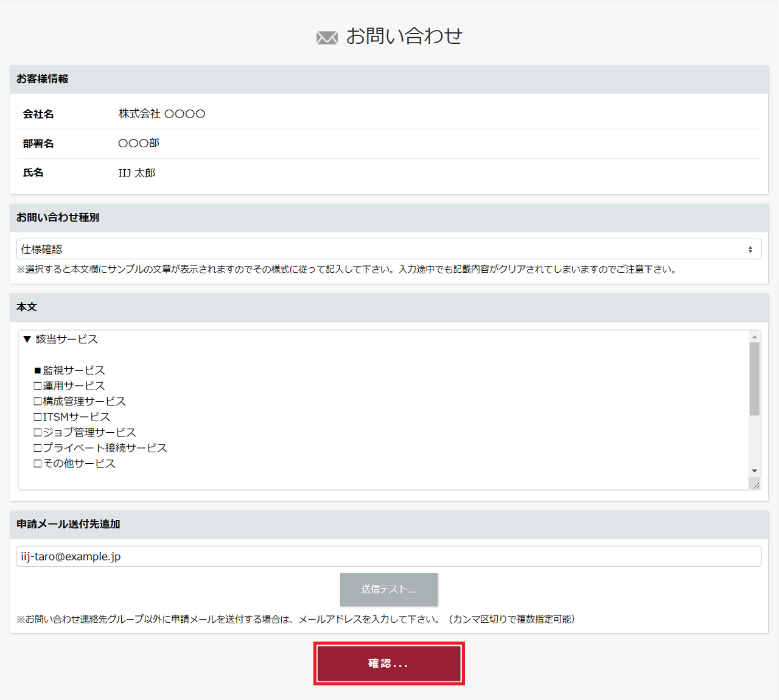
Task: Click the scroll down arrow in 本文 textarea
Action: 755,471
